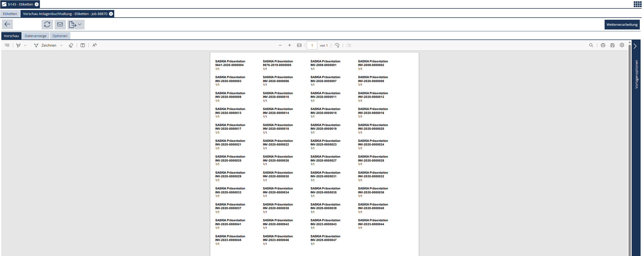Click the back arrow button
The width and height of the screenshot is (644, 256).
7,24
